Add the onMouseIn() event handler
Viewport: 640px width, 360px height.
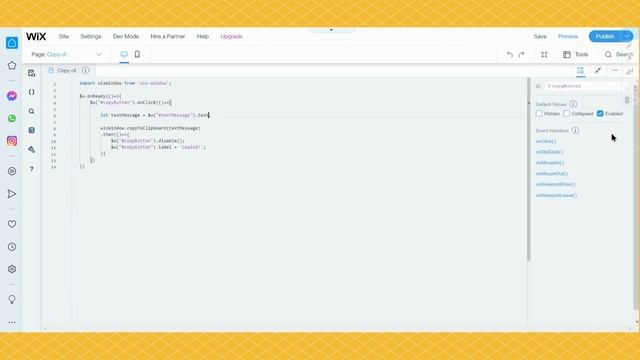[x=550, y=162]
